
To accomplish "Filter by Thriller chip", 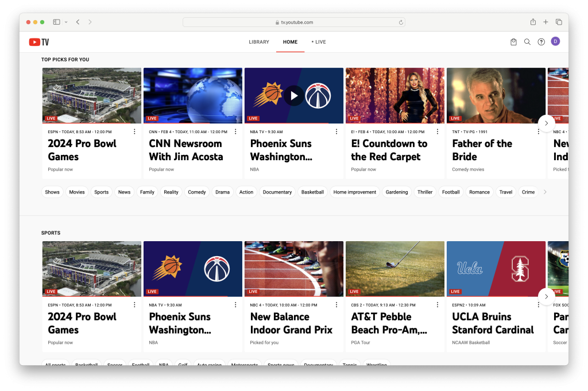I will pyautogui.click(x=425, y=192).
